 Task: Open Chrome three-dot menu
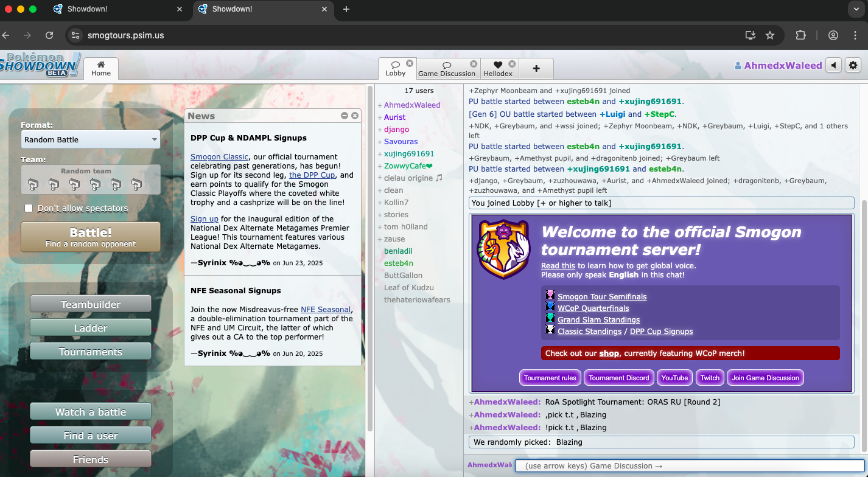click(x=855, y=35)
